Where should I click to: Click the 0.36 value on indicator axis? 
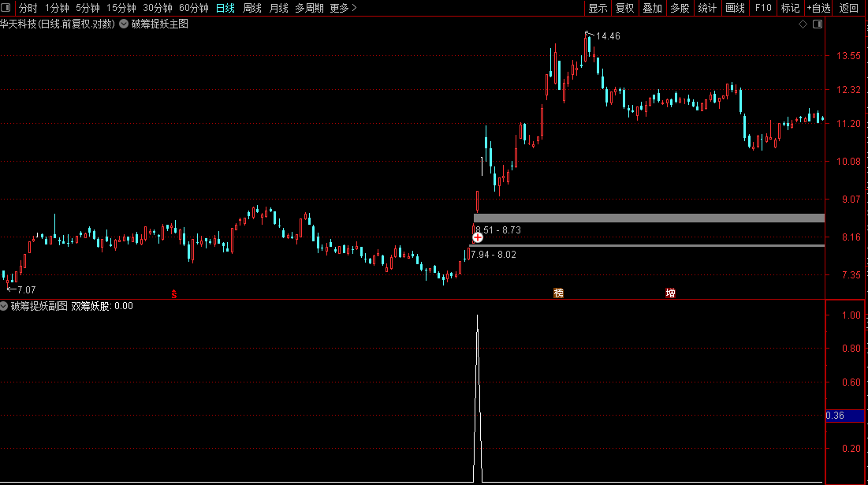coord(835,416)
